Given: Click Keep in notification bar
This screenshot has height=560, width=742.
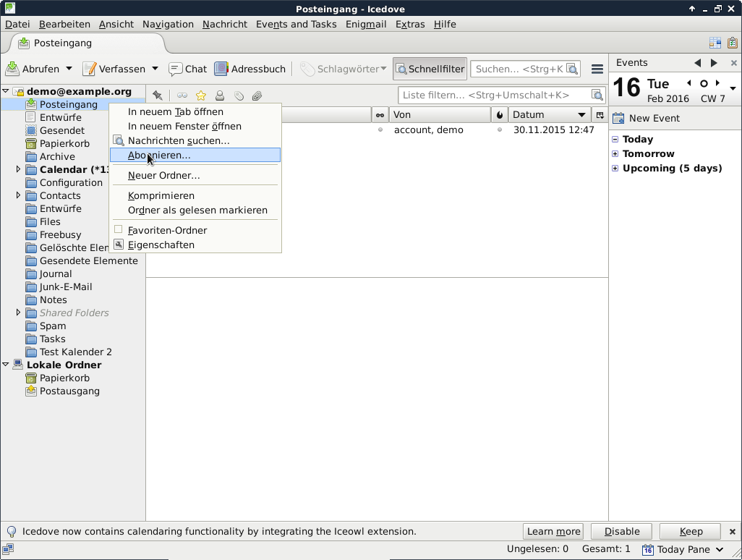Looking at the screenshot, I should [691, 532].
